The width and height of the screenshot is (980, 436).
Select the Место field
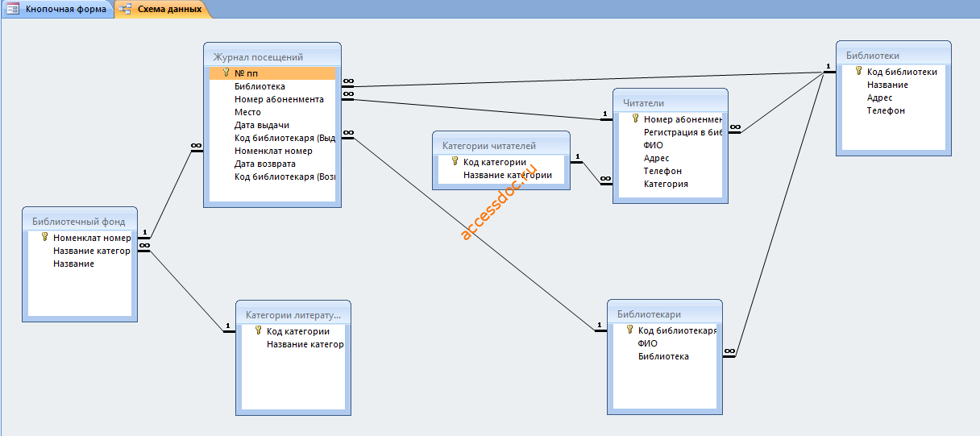[272, 112]
